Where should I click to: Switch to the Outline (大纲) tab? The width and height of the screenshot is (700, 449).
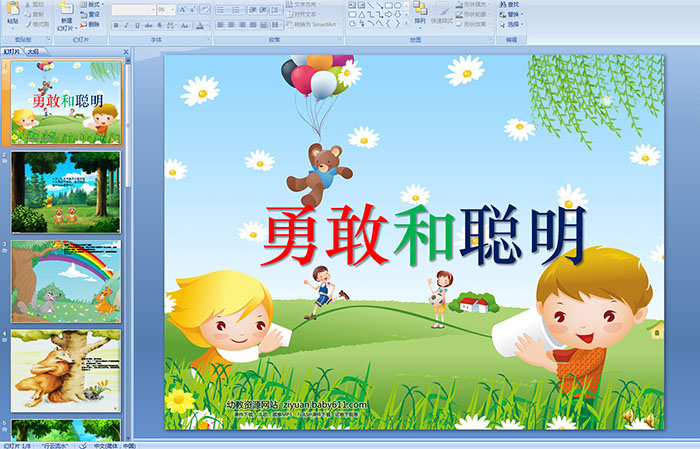click(x=33, y=50)
